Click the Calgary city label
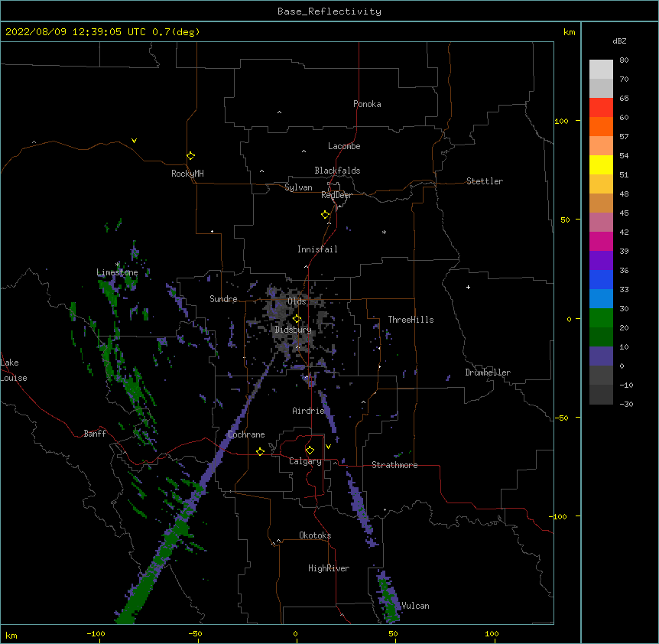Viewport: 659px width, 644px height. tap(305, 461)
